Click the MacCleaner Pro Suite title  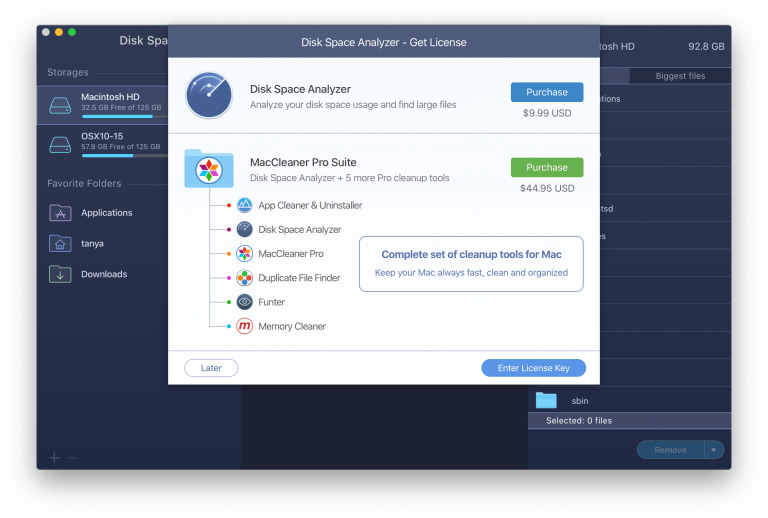tap(303, 162)
